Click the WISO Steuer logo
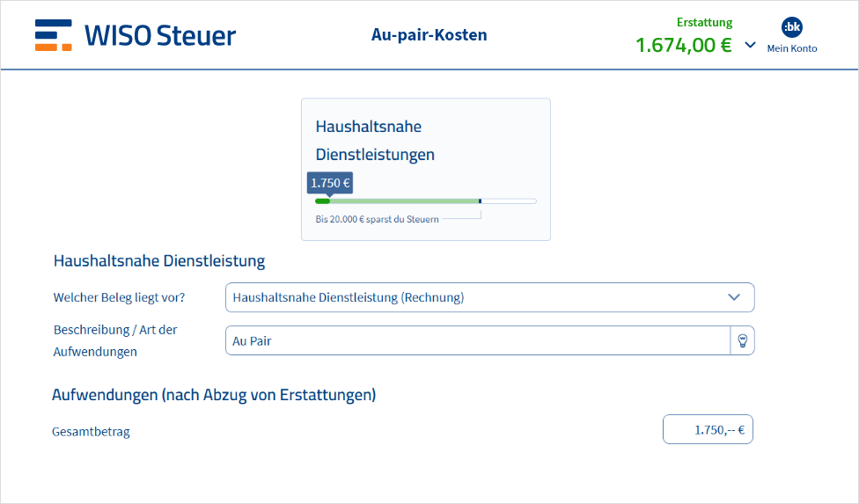Image resolution: width=859 pixels, height=504 pixels. (136, 35)
